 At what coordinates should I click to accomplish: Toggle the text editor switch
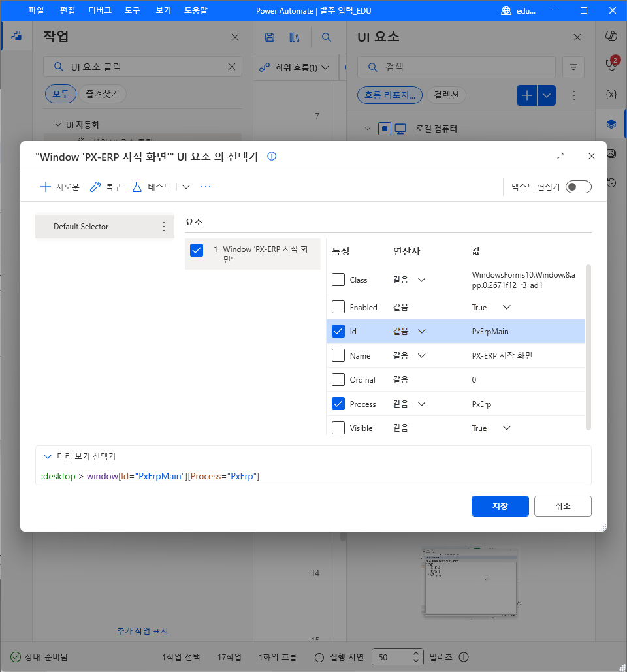(x=578, y=187)
